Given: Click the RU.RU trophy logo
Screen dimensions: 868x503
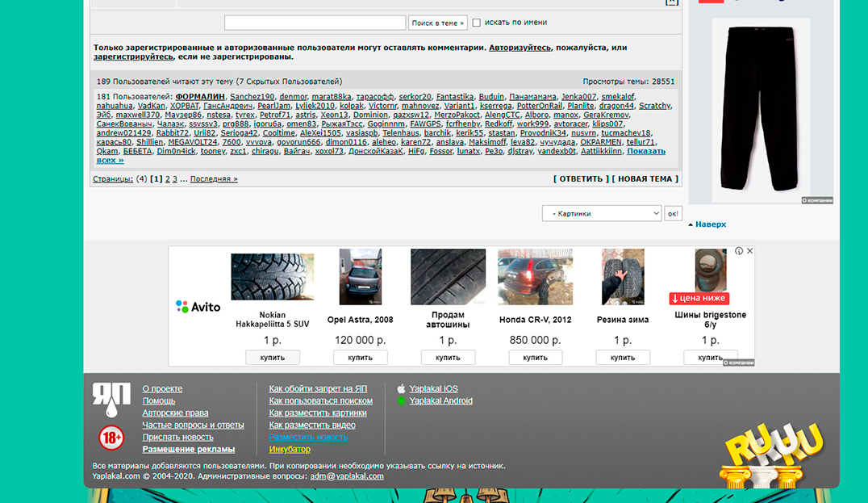Looking at the screenshot, I should click(x=772, y=454).
